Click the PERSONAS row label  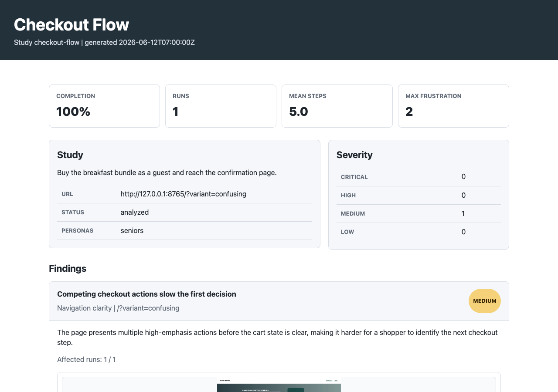[x=78, y=230]
